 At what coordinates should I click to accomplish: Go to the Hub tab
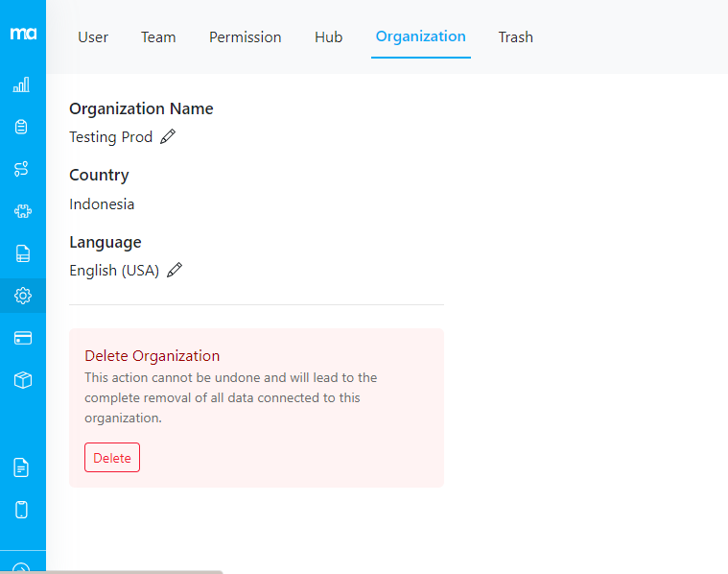point(328,37)
